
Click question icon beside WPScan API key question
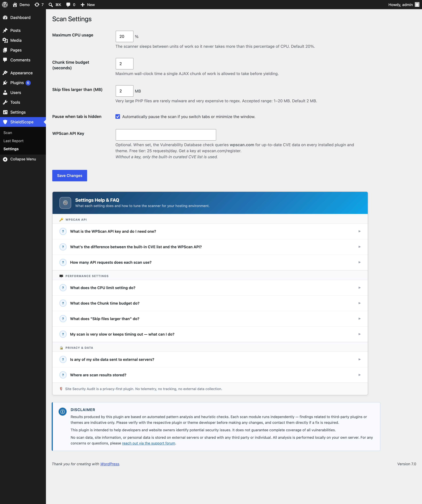pos(63,231)
